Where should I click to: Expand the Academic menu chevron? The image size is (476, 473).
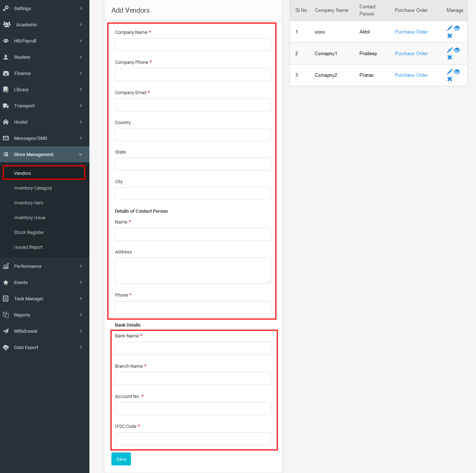81,25
